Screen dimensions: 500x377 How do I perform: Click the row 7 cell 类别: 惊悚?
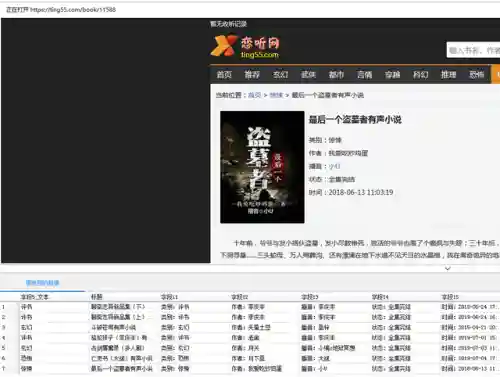click(175, 369)
